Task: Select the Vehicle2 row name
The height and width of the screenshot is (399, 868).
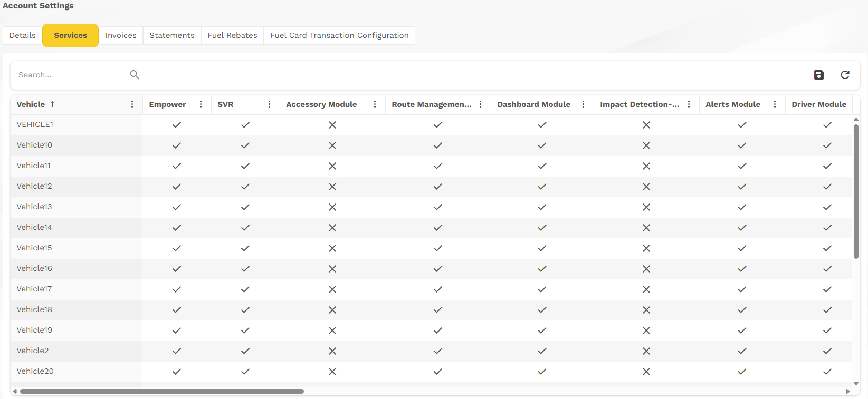Action: click(33, 351)
